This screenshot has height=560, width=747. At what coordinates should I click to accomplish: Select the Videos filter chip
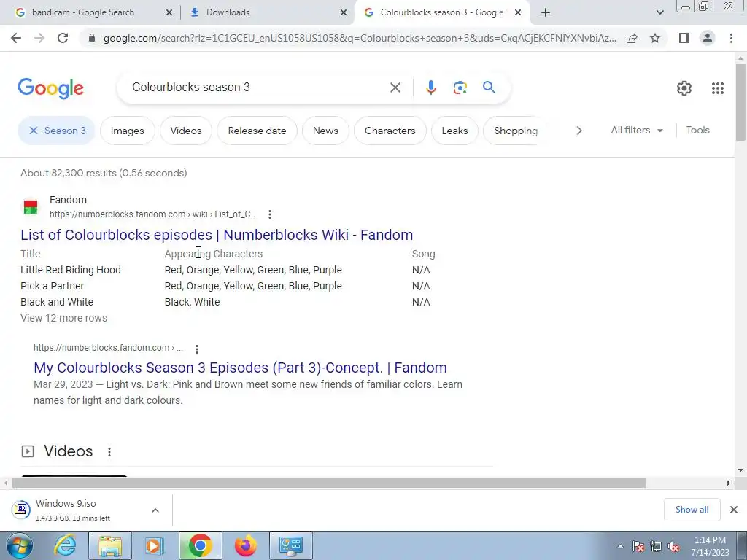pyautogui.click(x=186, y=131)
